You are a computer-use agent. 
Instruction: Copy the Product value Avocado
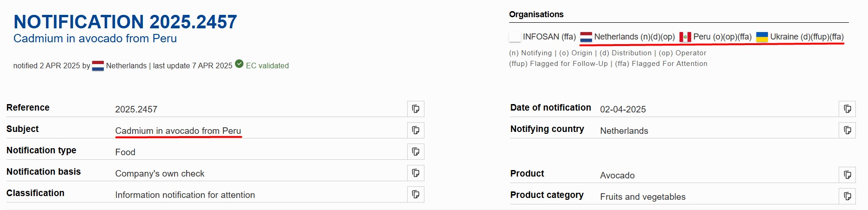click(x=847, y=175)
